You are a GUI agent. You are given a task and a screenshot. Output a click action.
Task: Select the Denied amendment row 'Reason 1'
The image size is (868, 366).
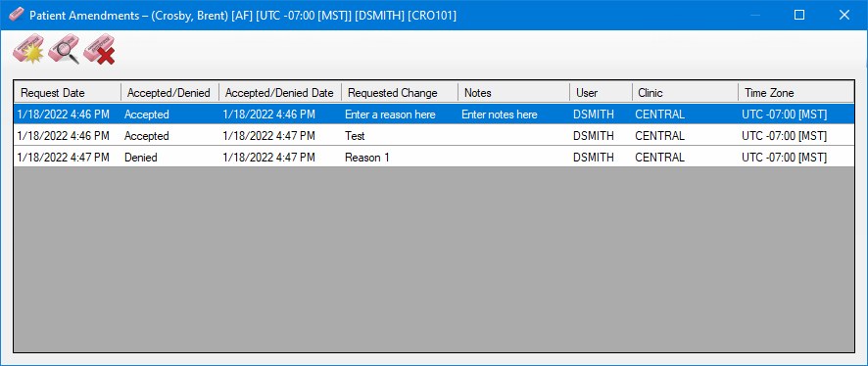click(x=434, y=157)
